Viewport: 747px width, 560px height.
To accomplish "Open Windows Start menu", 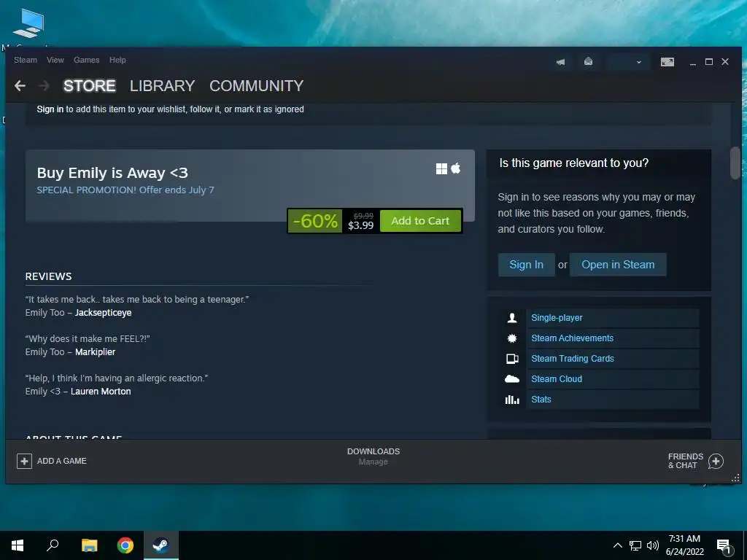I will coord(18,545).
